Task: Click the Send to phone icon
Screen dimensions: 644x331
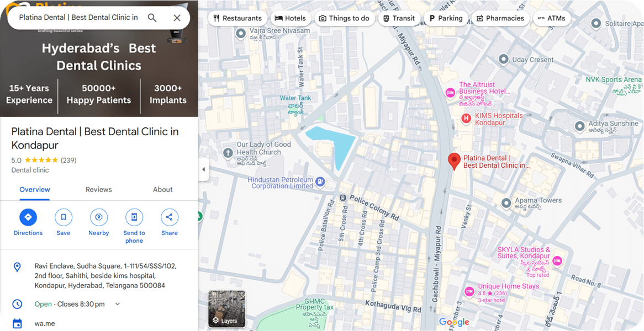Action: 134,217
